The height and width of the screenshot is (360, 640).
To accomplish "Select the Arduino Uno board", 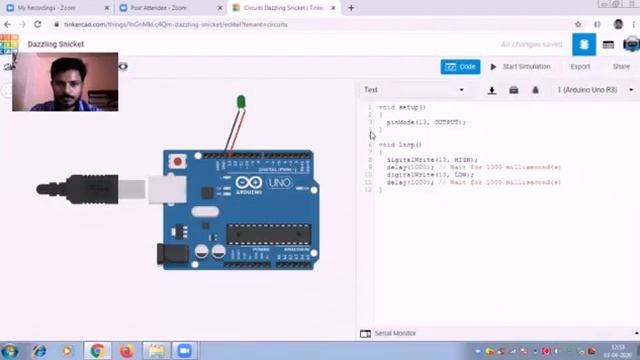I will pos(241,210).
